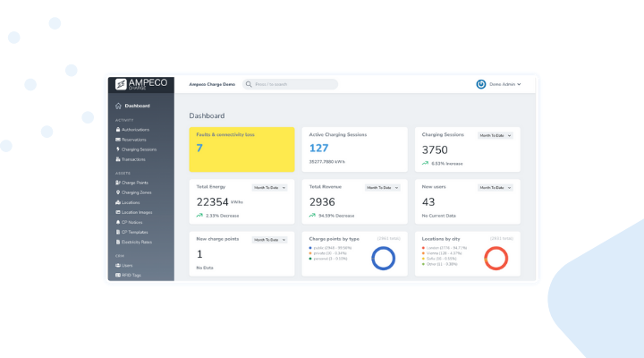Click the Dashboard home icon
The width and height of the screenshot is (644, 358).
point(118,106)
